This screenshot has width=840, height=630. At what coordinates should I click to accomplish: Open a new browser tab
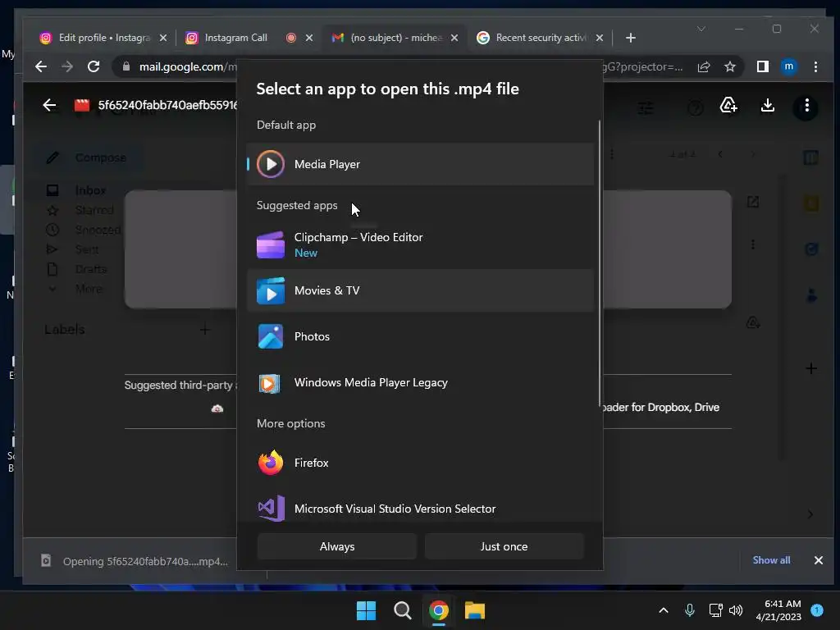click(x=631, y=38)
